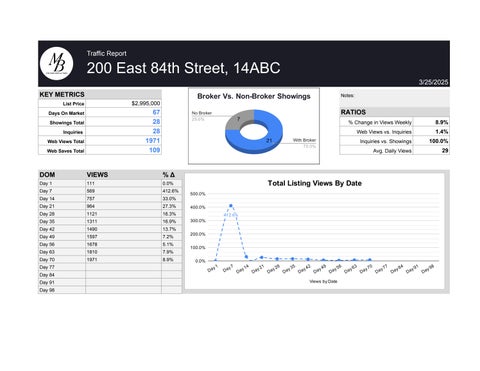Click the 'Avg. Daily Views' label

tap(392, 151)
